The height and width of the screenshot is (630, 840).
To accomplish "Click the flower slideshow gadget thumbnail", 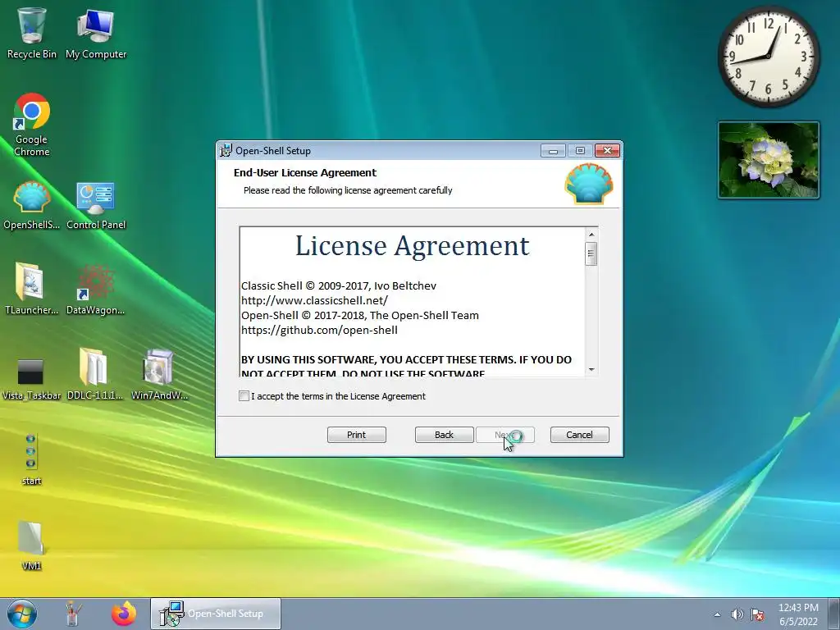I will [x=768, y=160].
